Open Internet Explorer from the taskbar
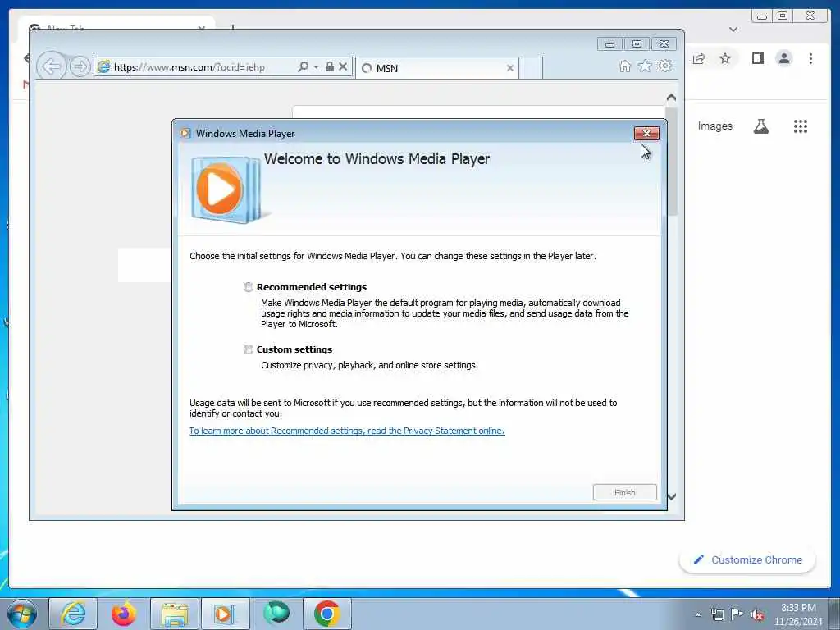Screen dimensions: 840x630 pos(73,614)
